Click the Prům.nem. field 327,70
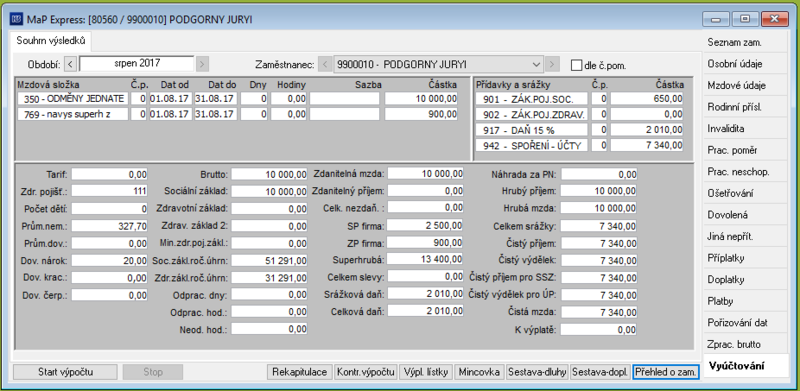This screenshot has height=391, width=800. (x=110, y=226)
